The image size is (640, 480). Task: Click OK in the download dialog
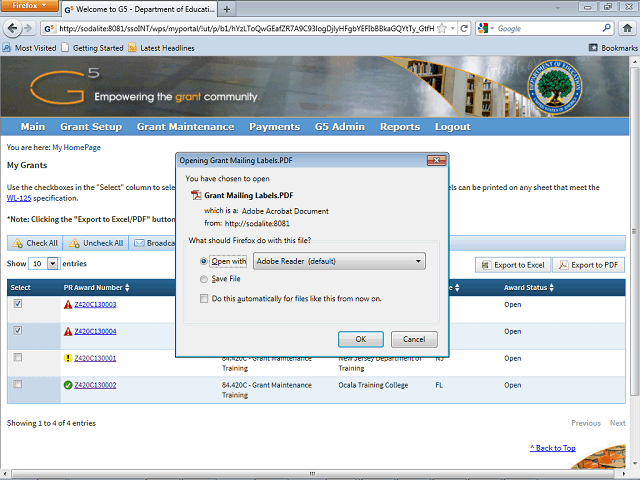coord(361,339)
